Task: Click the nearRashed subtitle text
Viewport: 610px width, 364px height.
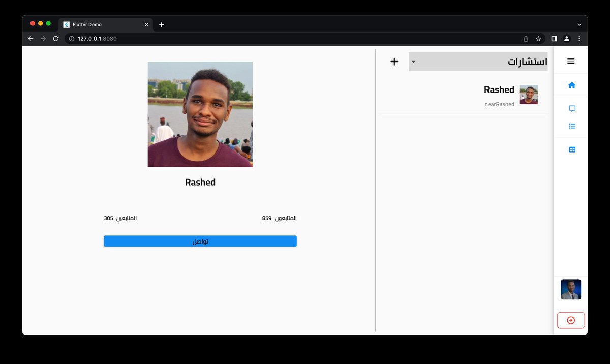Action: pyautogui.click(x=499, y=104)
